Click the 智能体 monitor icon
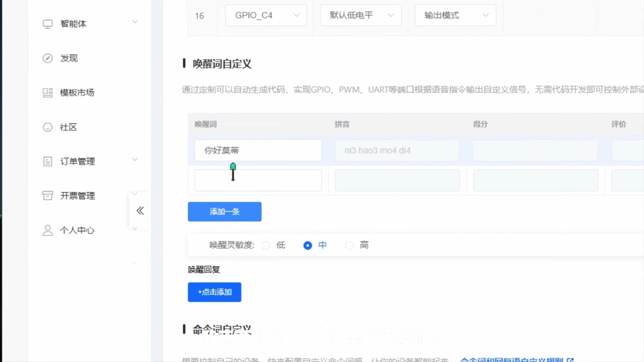644x362 pixels. (x=47, y=24)
